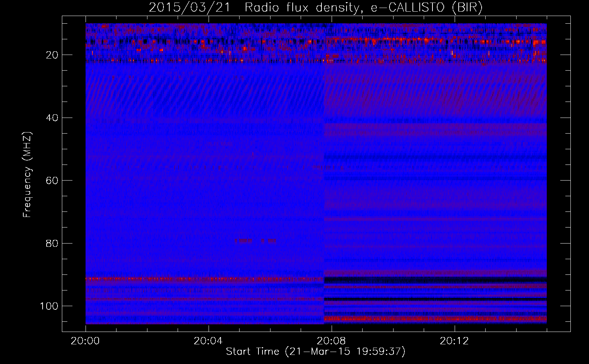589x364 pixels.
Task: Click the '20:08' time tick label
Action: click(x=332, y=341)
